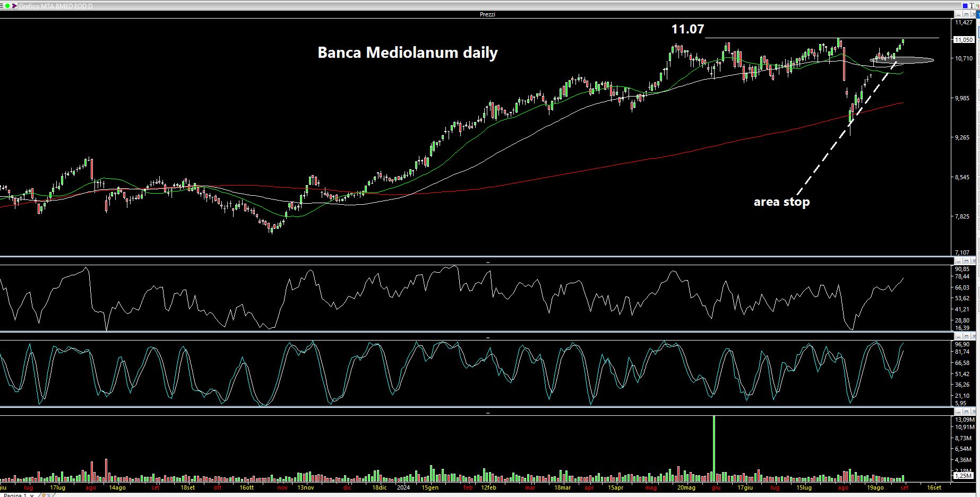The width and height of the screenshot is (980, 497).
Task: Select the area stop text annotation
Action: (x=781, y=202)
